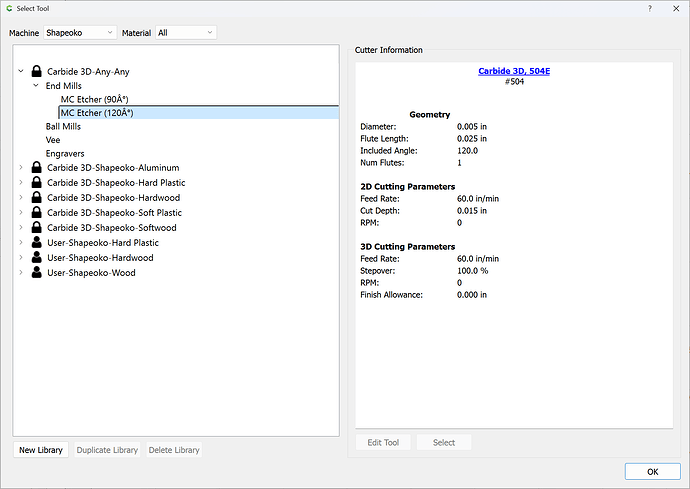
Task: Expand the Carbide 3D-Shapeoko-Aluminum library
Action: point(21,168)
